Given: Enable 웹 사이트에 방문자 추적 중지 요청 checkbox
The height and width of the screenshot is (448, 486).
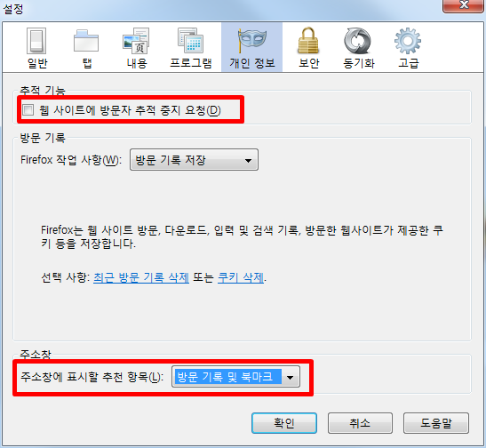Looking at the screenshot, I should coord(28,109).
